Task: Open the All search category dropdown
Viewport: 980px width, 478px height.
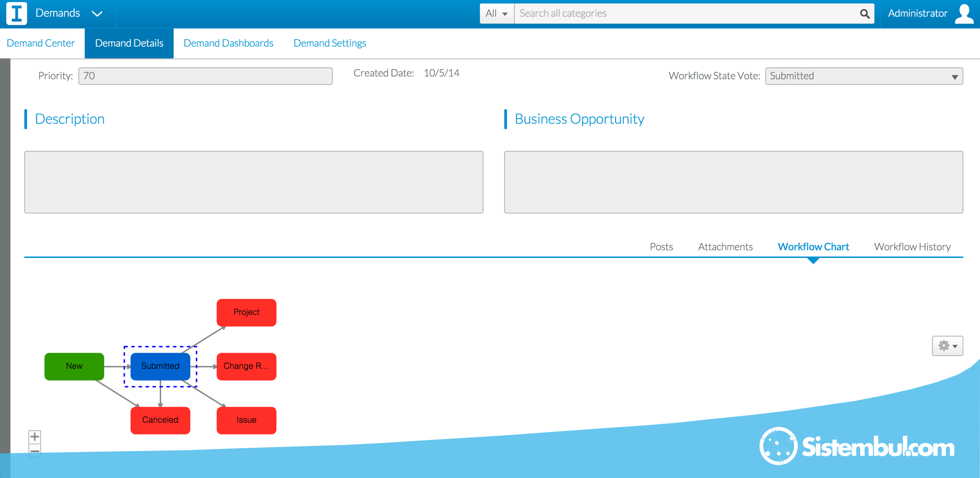Action: pyautogui.click(x=496, y=14)
